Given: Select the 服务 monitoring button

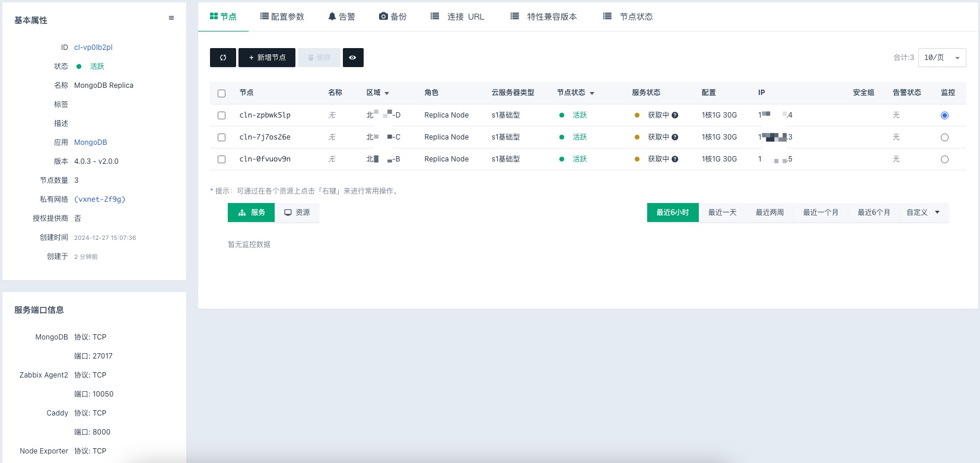Looking at the screenshot, I should (x=252, y=213).
